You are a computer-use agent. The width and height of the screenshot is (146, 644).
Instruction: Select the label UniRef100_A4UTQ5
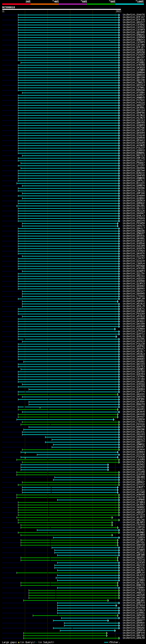pos(134,595)
